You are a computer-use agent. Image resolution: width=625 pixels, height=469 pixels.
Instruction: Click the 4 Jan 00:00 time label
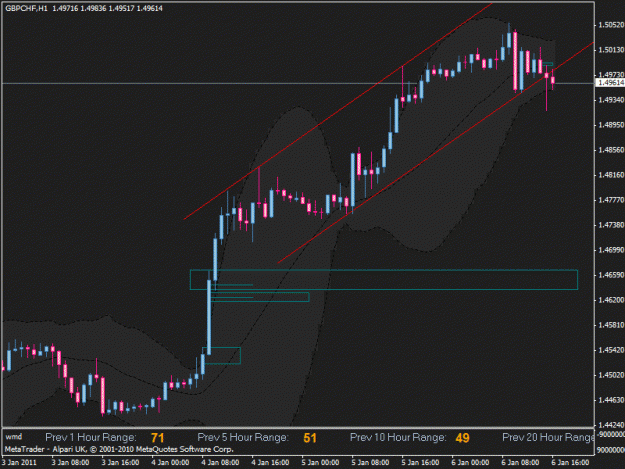pyautogui.click(x=170, y=463)
